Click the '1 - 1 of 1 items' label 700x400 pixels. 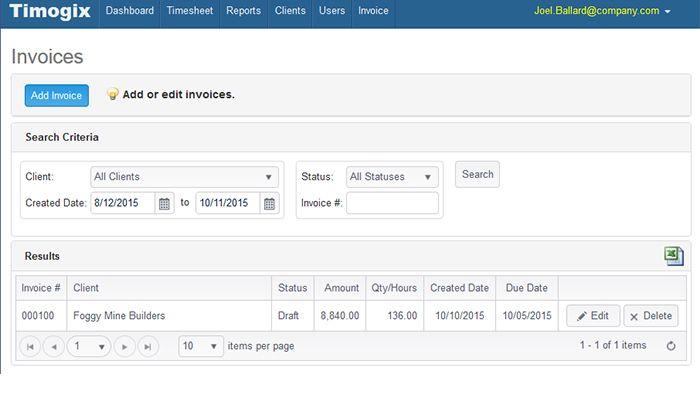click(x=613, y=346)
